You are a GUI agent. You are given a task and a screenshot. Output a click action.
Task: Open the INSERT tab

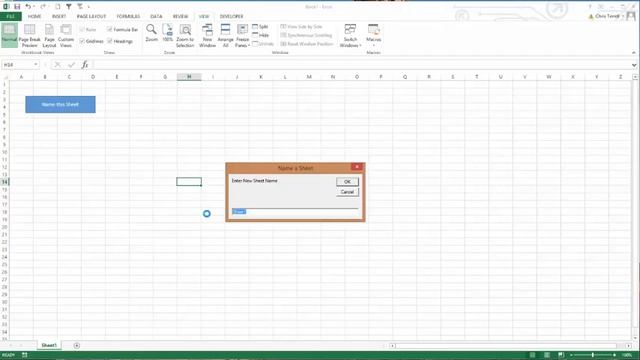[x=59, y=16]
